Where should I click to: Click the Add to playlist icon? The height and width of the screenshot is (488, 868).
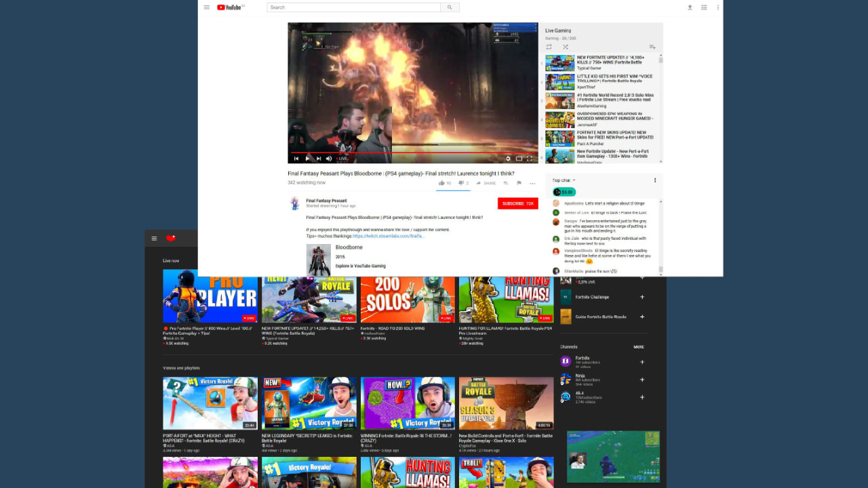[505, 183]
